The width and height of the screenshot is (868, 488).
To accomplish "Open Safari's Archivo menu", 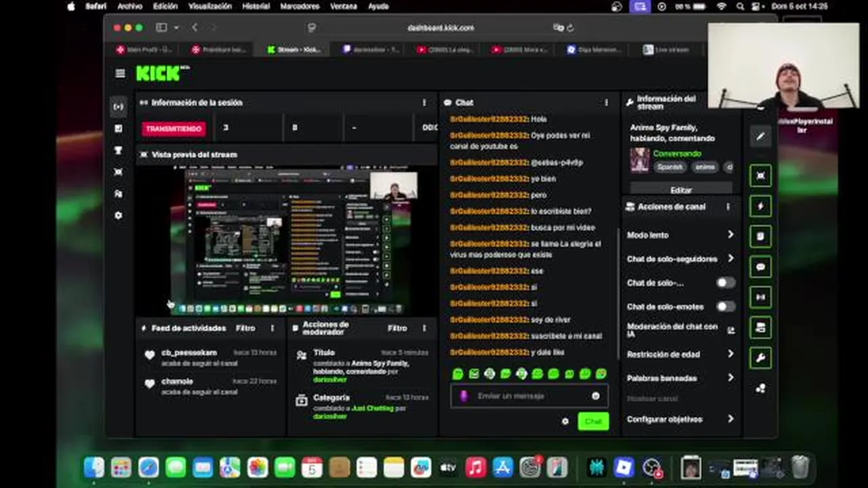I will 130,6.
